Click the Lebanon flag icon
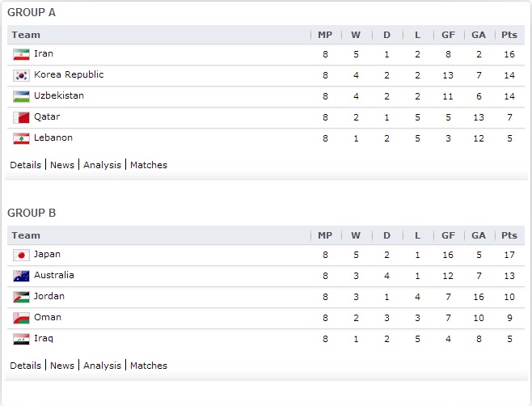The width and height of the screenshot is (532, 406). point(21,138)
